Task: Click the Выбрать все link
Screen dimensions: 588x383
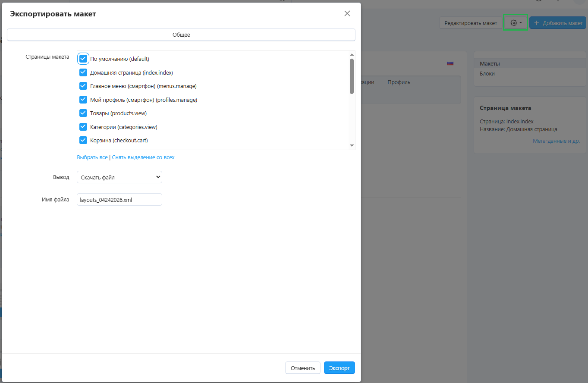Action: pyautogui.click(x=92, y=157)
